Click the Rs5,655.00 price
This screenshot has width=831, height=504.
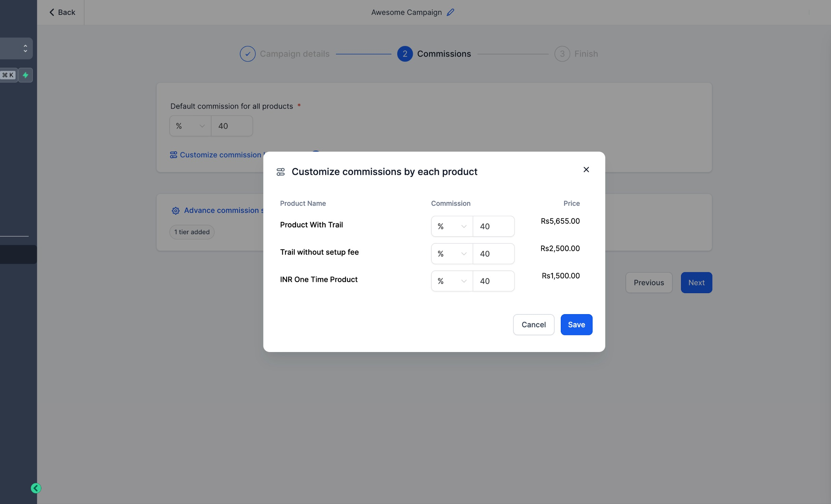point(560,221)
